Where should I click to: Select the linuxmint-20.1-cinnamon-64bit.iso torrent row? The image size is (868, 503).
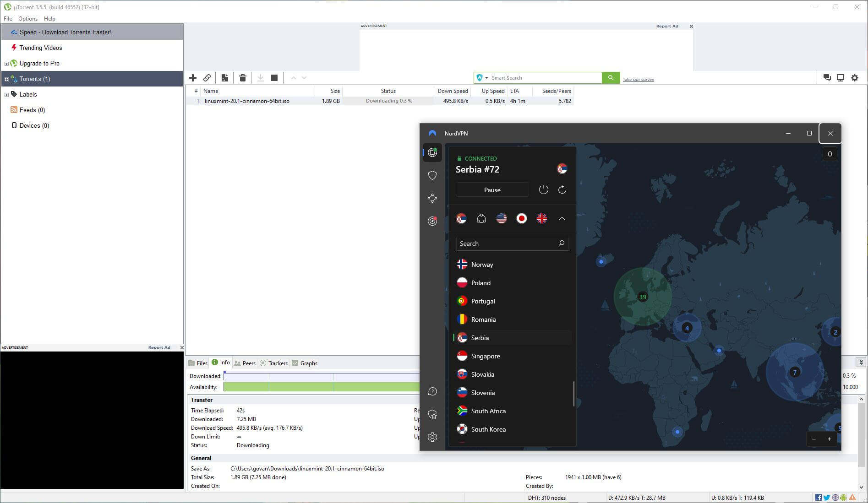pyautogui.click(x=380, y=101)
